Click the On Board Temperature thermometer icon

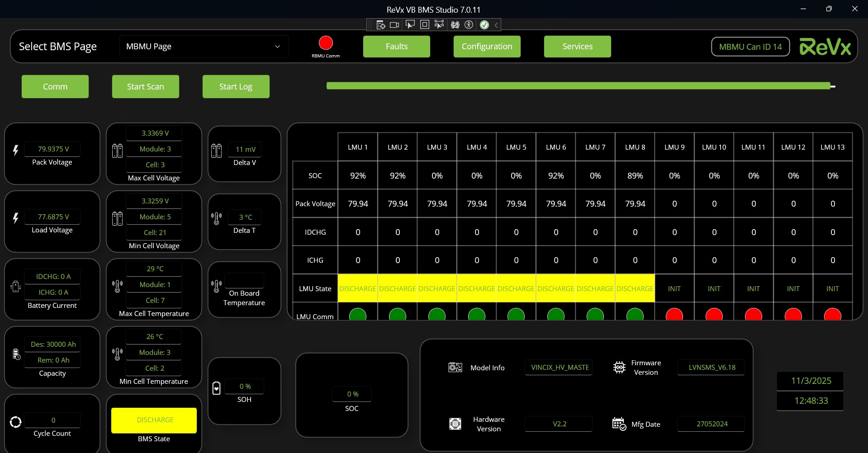[216, 286]
